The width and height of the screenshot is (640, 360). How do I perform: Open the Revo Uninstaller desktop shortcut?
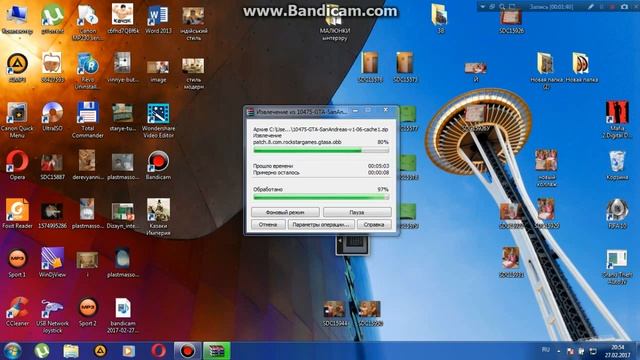(x=87, y=71)
